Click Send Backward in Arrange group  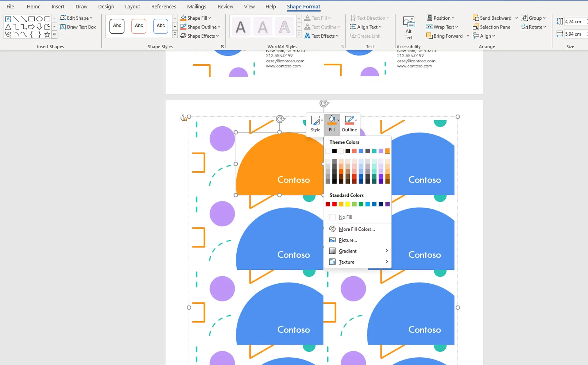pos(492,18)
